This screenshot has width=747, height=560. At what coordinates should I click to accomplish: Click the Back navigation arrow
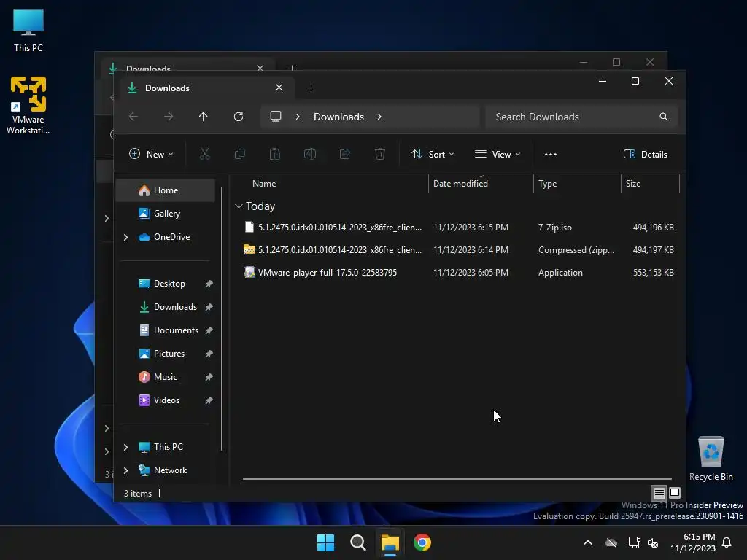click(133, 117)
